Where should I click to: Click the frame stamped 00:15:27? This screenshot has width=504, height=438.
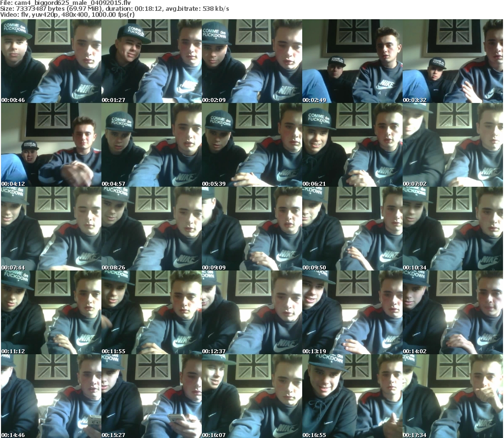pos(152,396)
